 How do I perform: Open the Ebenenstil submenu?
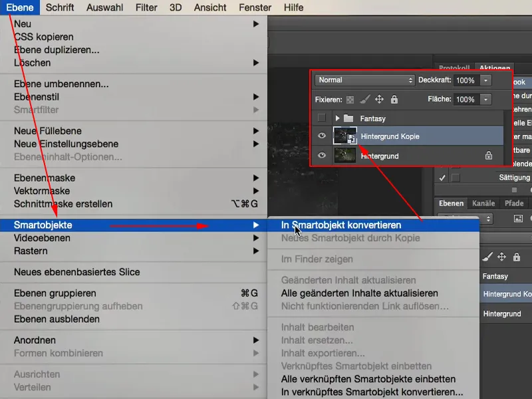pyautogui.click(x=134, y=97)
